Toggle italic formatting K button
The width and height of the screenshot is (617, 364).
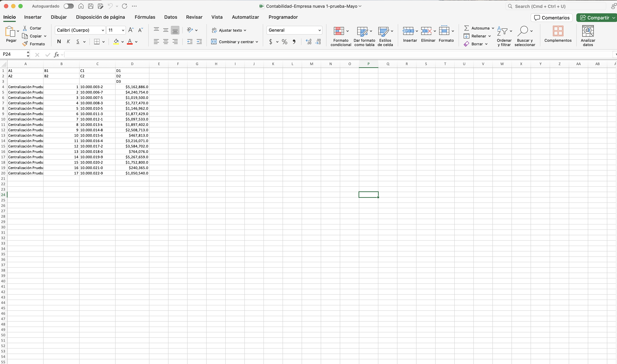pos(68,42)
